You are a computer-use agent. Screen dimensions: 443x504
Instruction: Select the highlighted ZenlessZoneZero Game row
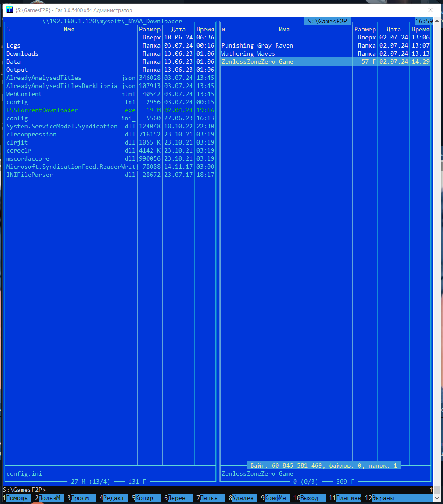[326, 62]
